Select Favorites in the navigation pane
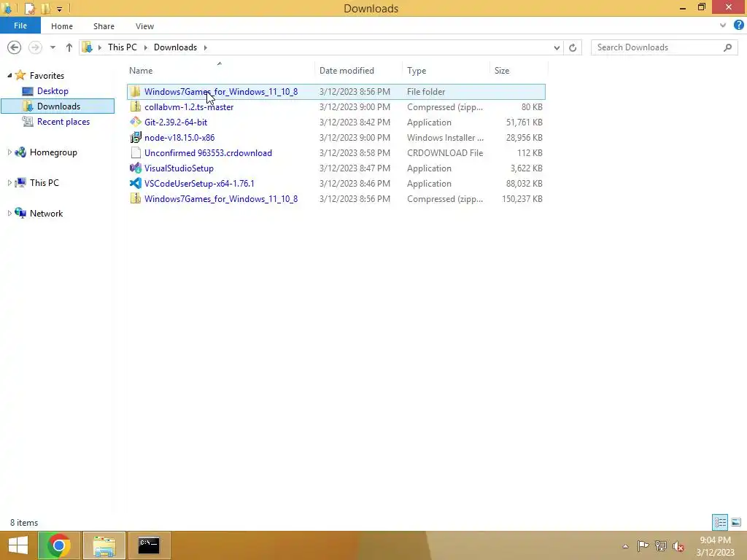 point(47,75)
